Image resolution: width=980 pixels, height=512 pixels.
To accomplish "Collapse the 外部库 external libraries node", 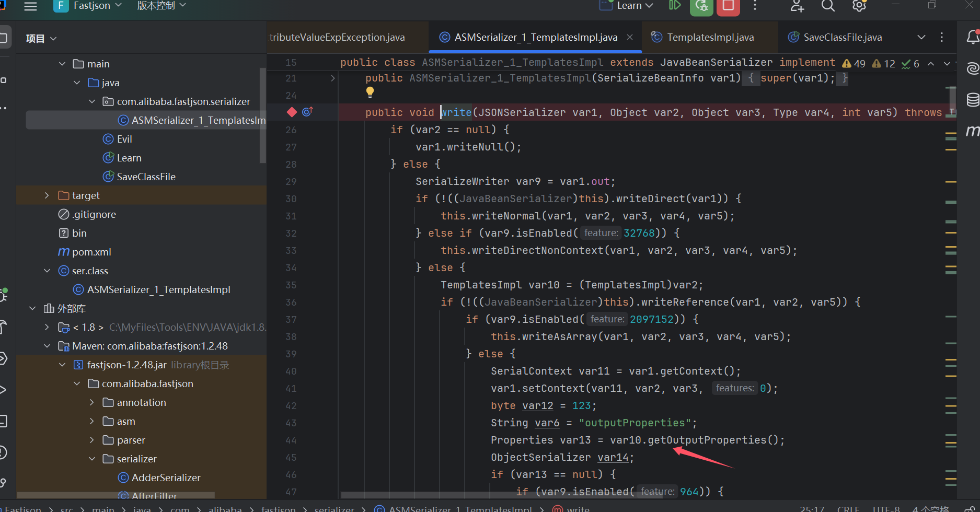I will coord(32,308).
